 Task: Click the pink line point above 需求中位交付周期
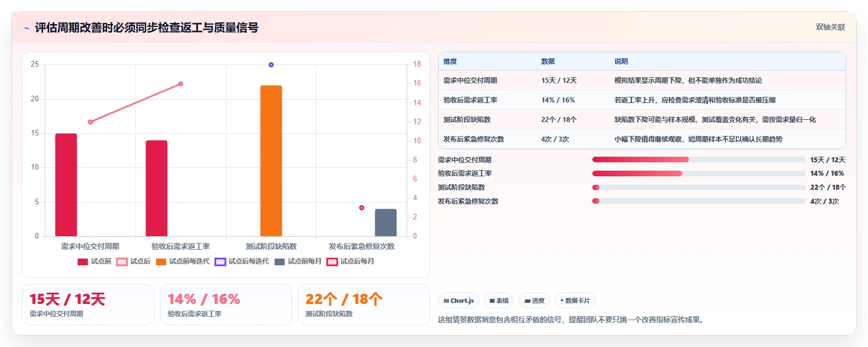click(90, 122)
